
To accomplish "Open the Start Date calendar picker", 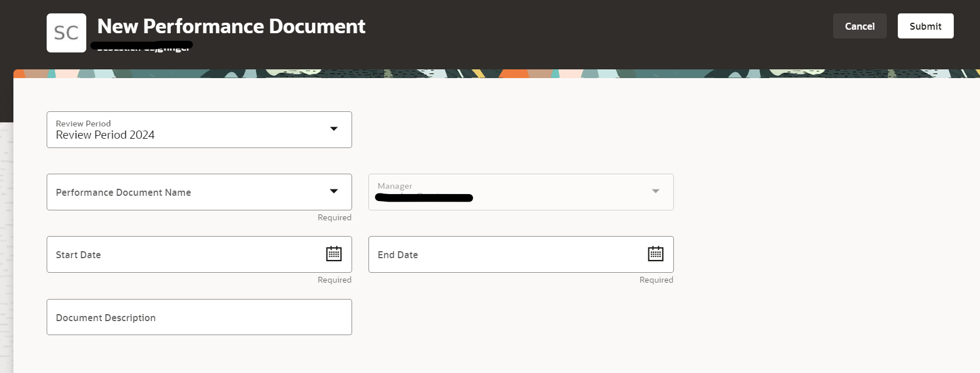I will [x=334, y=254].
